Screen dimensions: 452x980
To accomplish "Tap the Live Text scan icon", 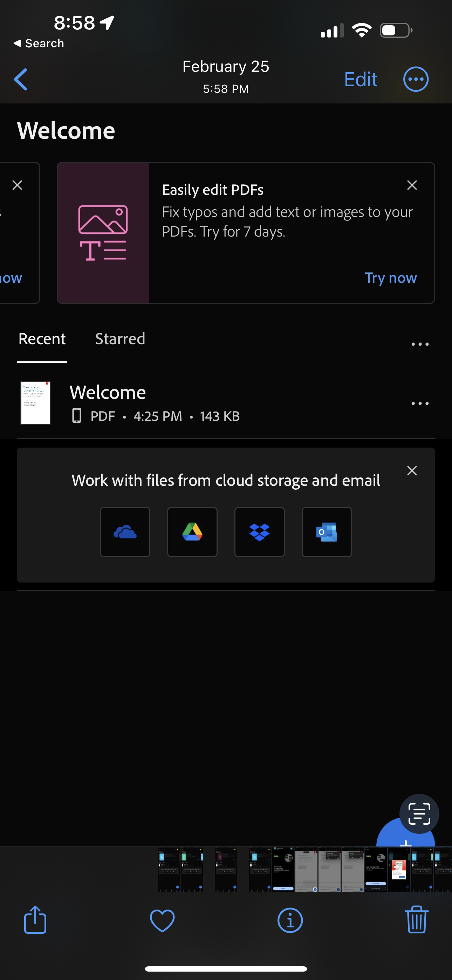I will pos(419,814).
